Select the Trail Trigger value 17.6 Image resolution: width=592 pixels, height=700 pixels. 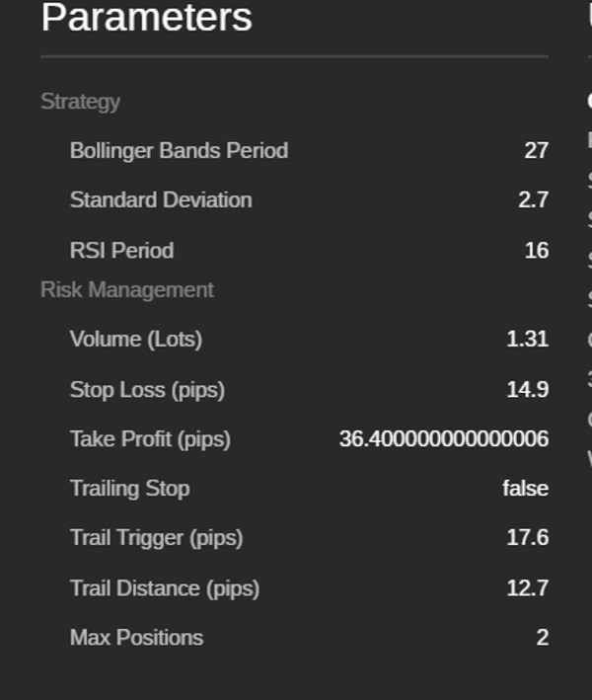527,538
